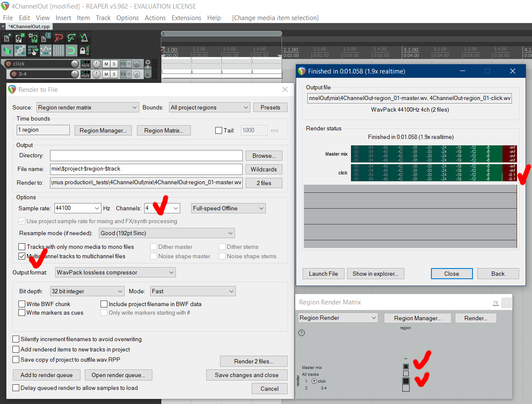Viewport: 532px width, 404px height.
Task: Click the Open Project toolbar icon
Action: [20, 38]
